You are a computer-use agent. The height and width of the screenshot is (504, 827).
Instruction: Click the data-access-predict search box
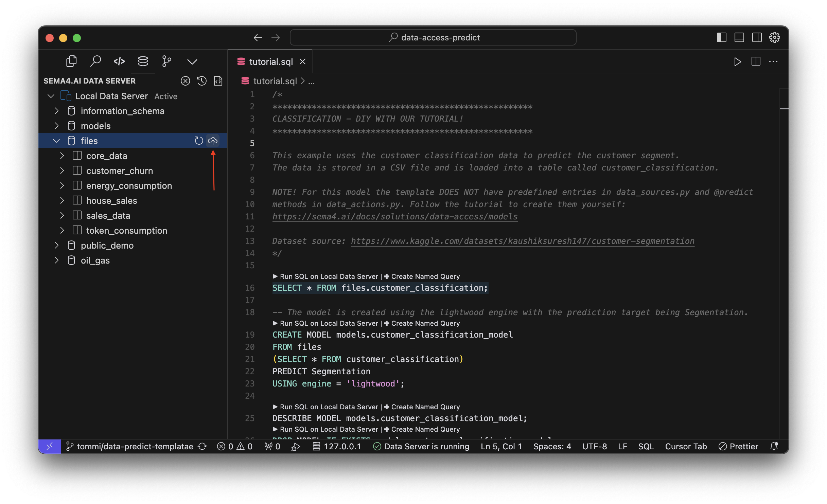click(x=433, y=37)
